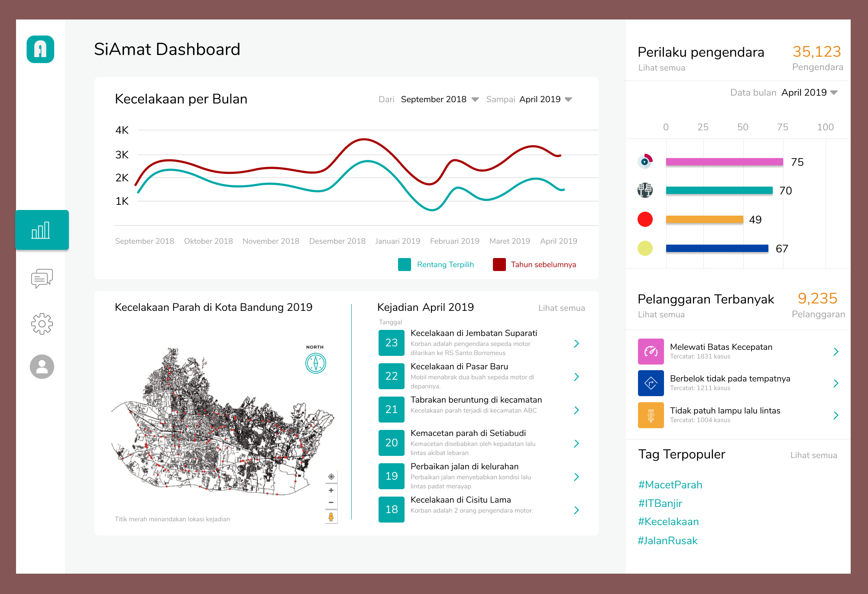Expand Kecelakaan di Jembatan Suparati chevron
The height and width of the screenshot is (594, 868).
click(x=577, y=343)
